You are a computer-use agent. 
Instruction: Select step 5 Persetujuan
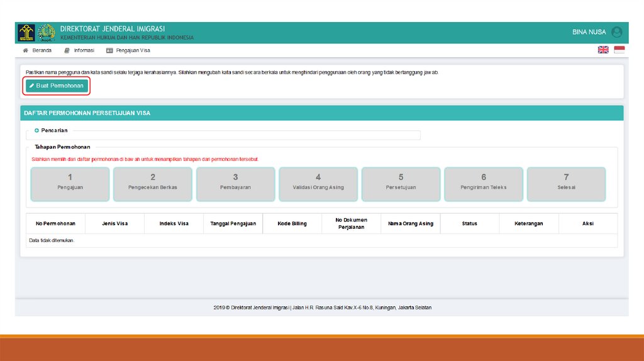pos(401,184)
